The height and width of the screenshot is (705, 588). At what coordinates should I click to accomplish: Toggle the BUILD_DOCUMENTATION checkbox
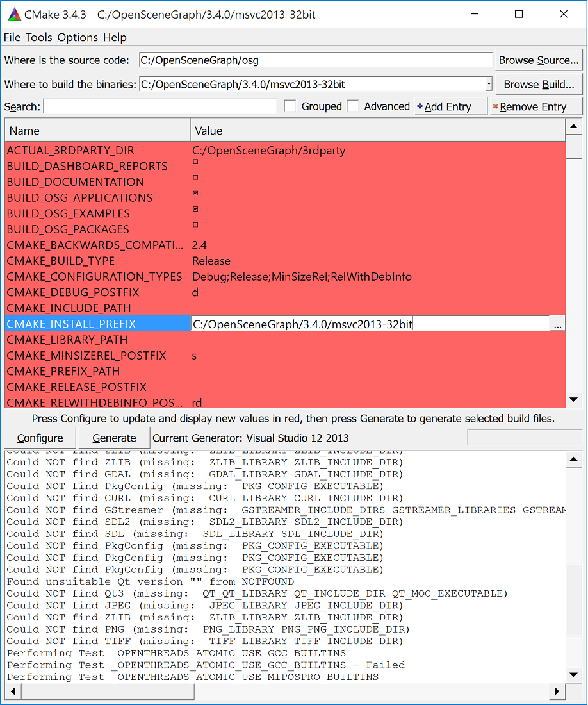(195, 178)
